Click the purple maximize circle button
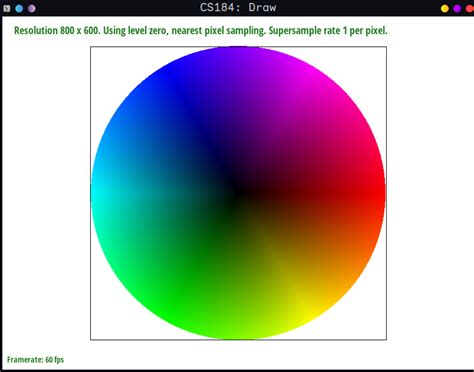 pos(457,9)
